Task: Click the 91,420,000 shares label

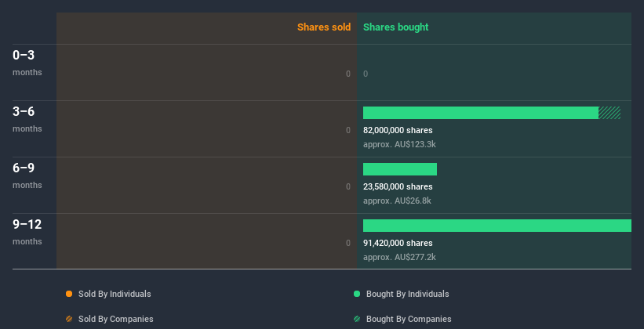Action: (x=398, y=243)
